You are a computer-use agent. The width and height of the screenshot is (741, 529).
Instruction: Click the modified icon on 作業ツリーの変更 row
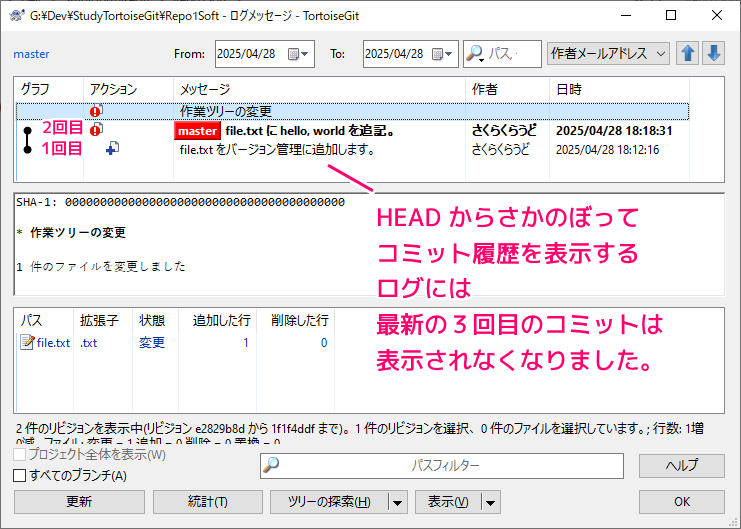96,111
